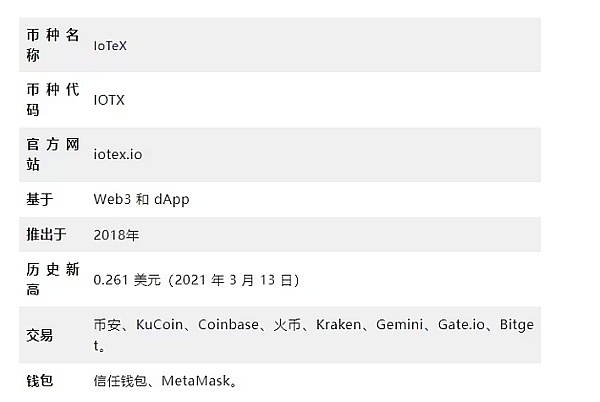This screenshot has width=600, height=402.
Task: Click Coinbase in the exchange list
Action: click(229, 325)
